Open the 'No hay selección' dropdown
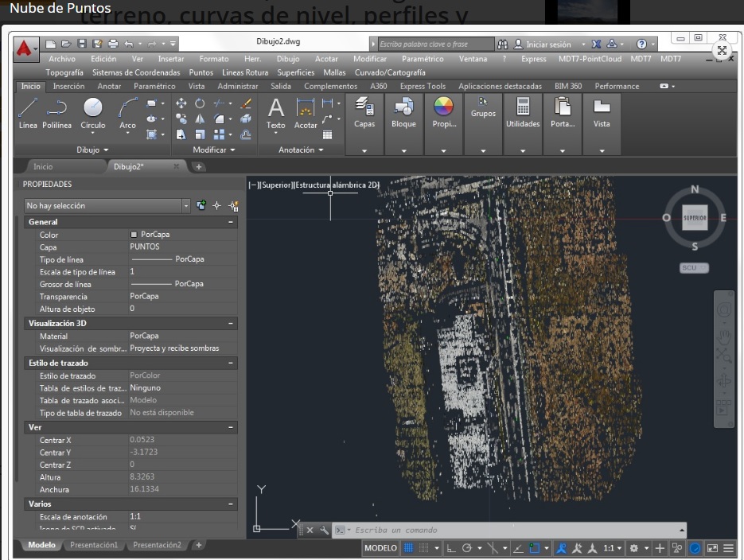This screenshot has width=744, height=560. pos(187,206)
